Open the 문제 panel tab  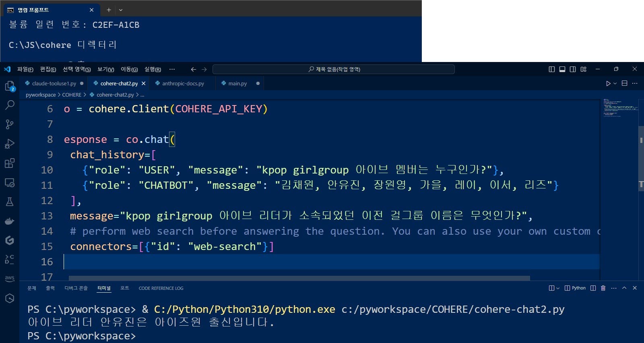pos(32,288)
